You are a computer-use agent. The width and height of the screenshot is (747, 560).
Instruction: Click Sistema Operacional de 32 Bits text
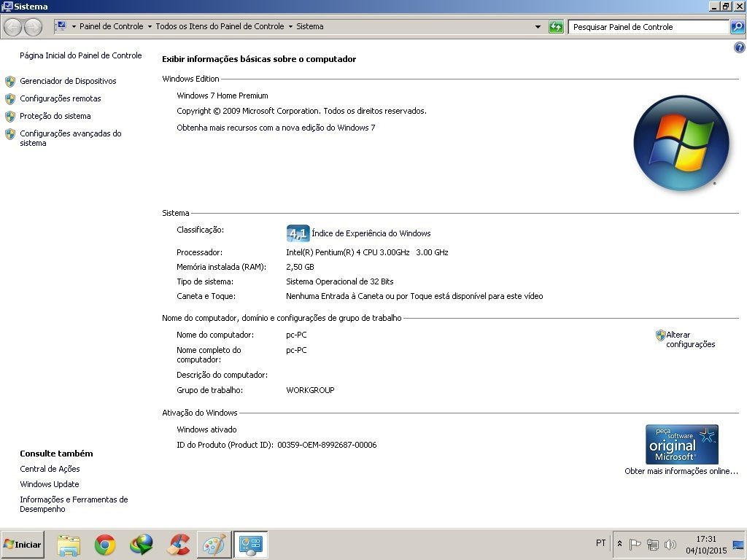[340, 282]
